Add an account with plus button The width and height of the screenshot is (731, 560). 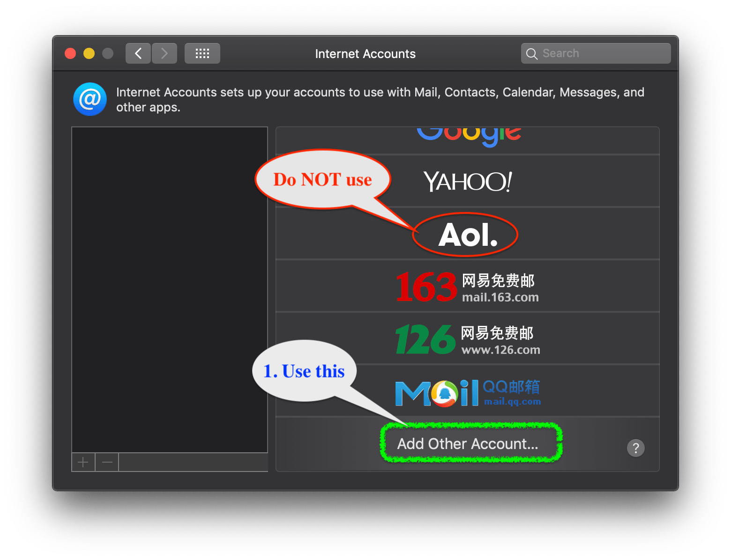(83, 463)
